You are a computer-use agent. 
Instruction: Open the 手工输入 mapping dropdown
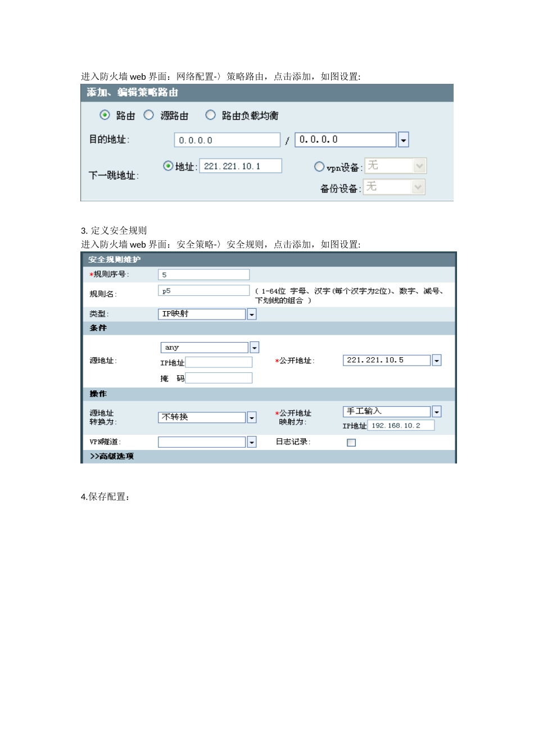tap(392, 412)
